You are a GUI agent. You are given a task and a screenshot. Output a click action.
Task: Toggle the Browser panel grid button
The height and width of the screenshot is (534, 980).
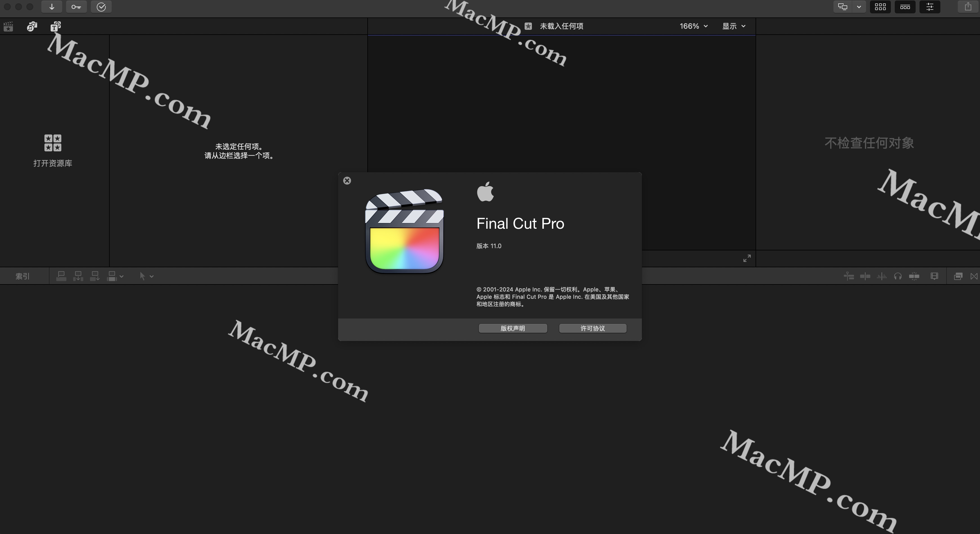click(x=880, y=7)
